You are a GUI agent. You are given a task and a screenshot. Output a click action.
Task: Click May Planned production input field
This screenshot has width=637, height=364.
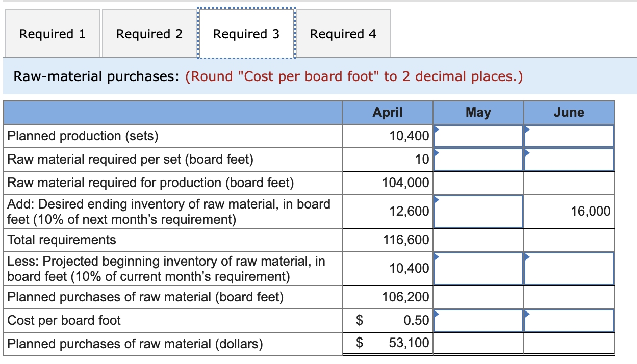coord(478,136)
